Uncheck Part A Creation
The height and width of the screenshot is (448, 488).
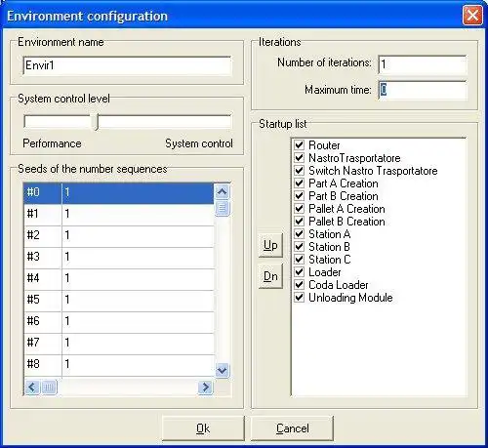(x=299, y=183)
